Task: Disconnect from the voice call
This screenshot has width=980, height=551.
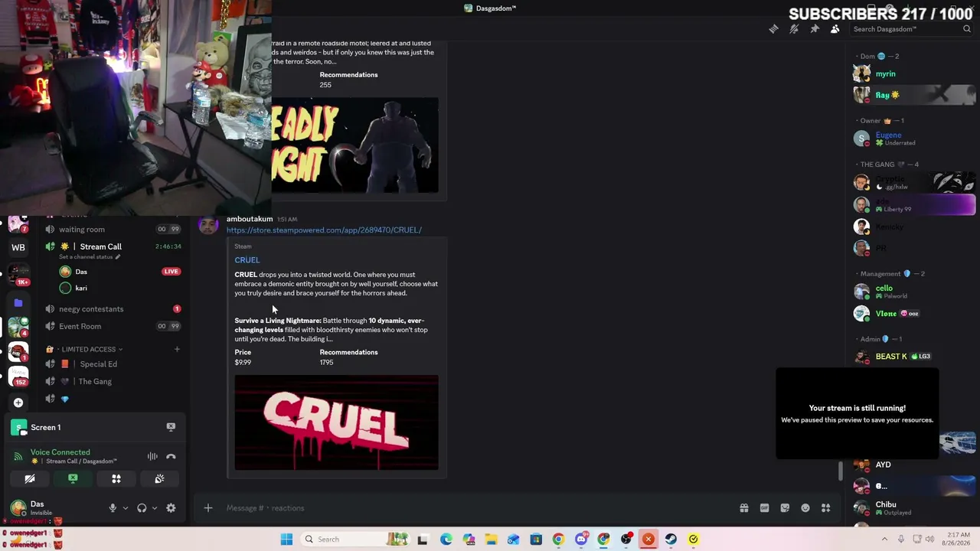Action: click(x=171, y=457)
